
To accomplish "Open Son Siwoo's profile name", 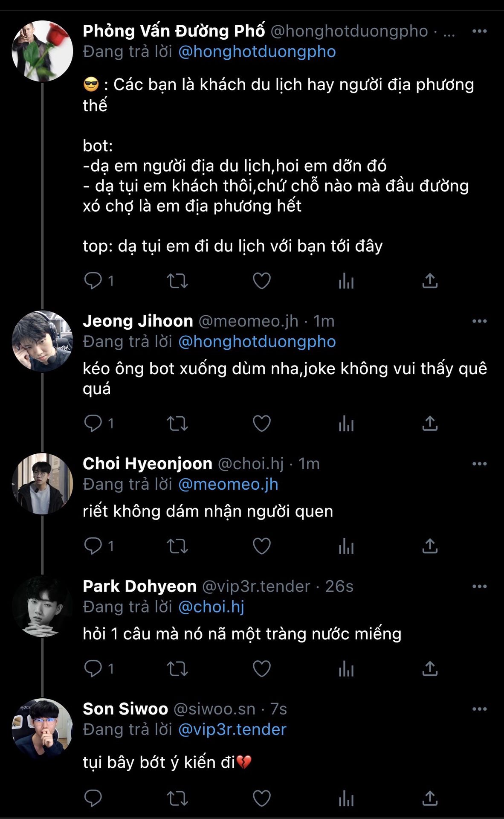I will coord(125,709).
